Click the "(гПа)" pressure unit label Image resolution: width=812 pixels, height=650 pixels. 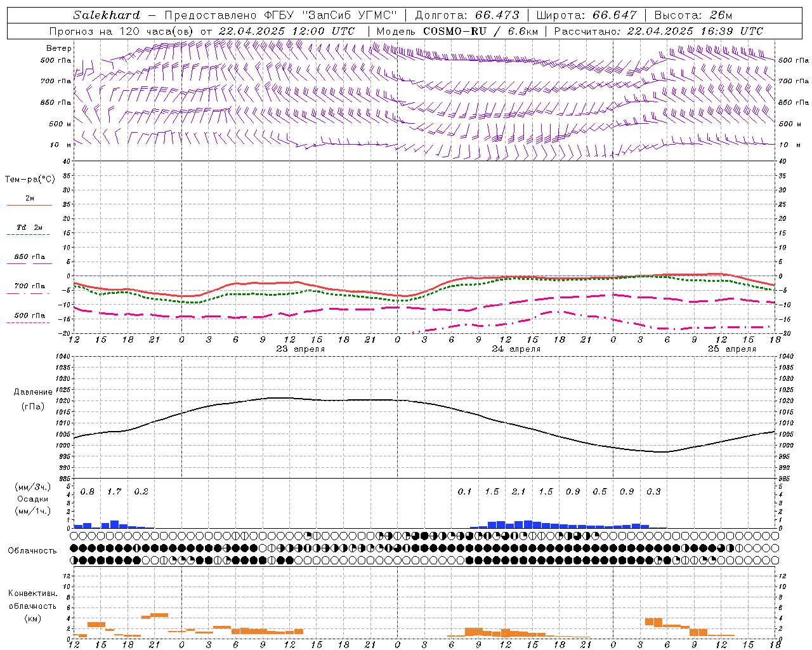pos(33,406)
